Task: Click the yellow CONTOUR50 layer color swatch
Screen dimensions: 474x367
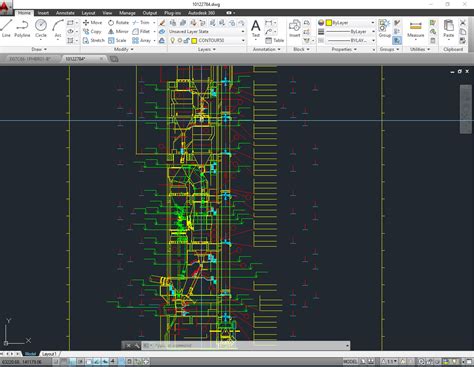Action: point(194,40)
